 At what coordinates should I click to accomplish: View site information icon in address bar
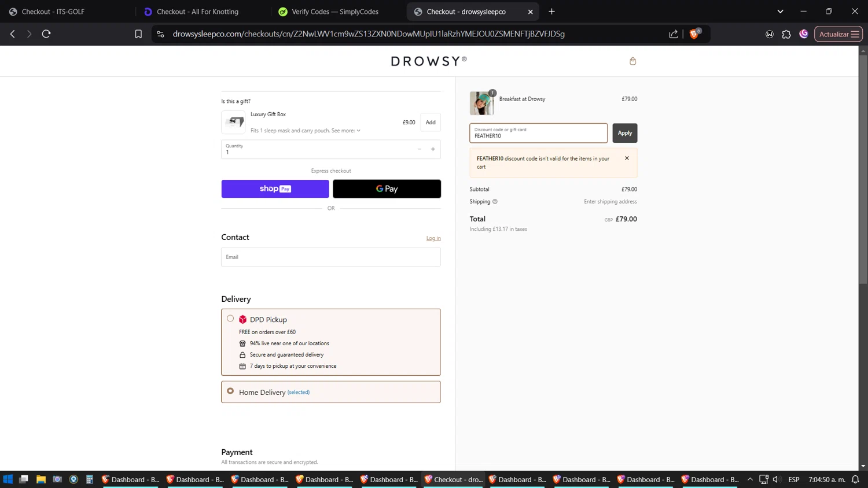160,34
